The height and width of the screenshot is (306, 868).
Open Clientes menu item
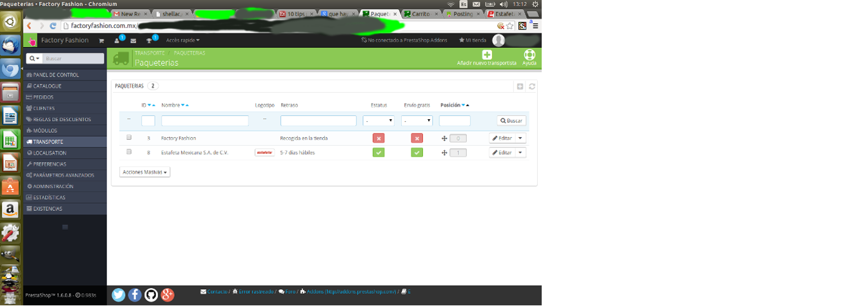coord(65,108)
